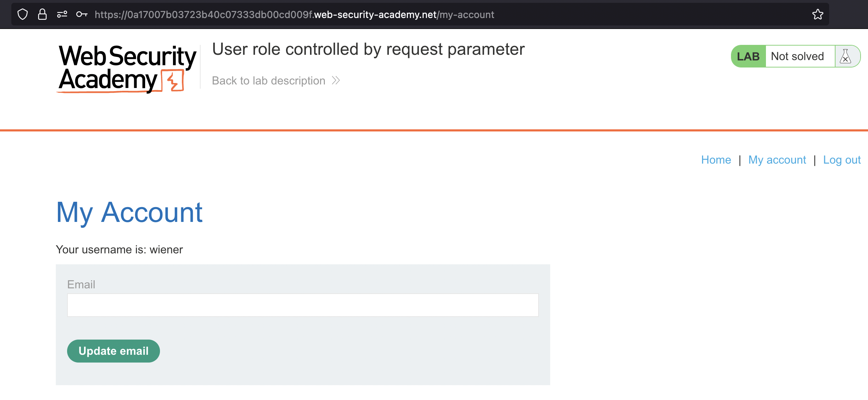Click the lab title heading text
This screenshot has width=868, height=400.
[368, 49]
